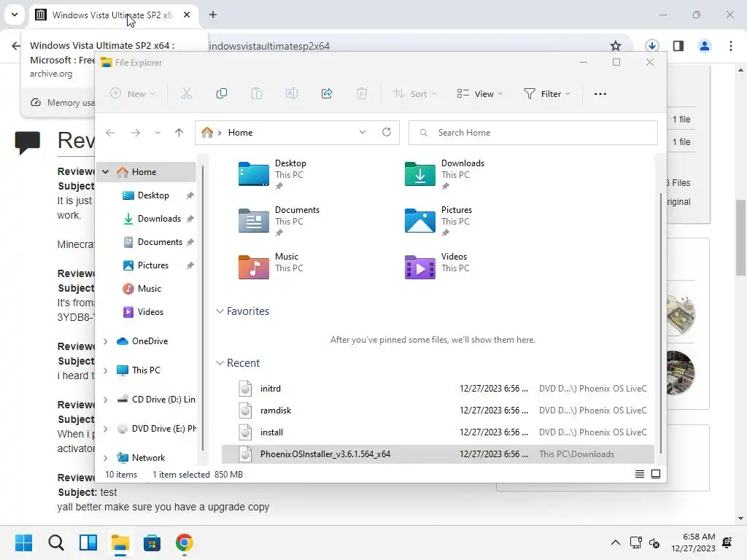Expand the DVD Drive (E:) tree node
The height and width of the screenshot is (560, 747).
[x=106, y=429]
